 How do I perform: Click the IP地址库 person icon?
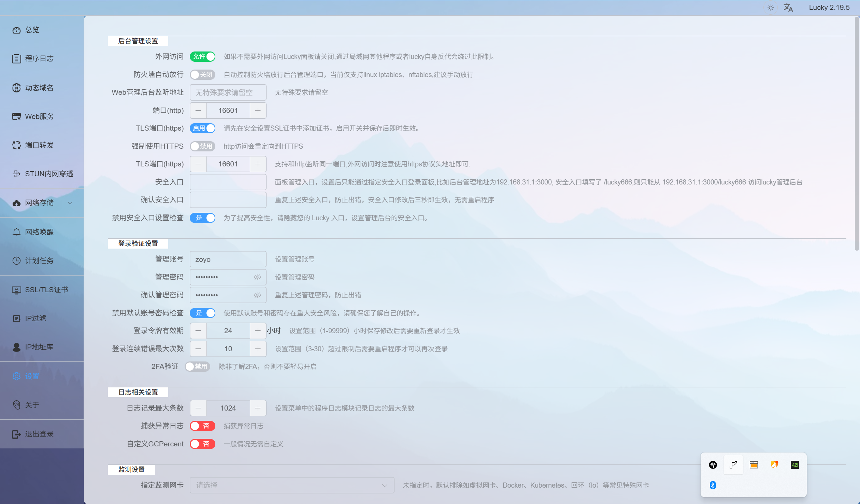[16, 347]
